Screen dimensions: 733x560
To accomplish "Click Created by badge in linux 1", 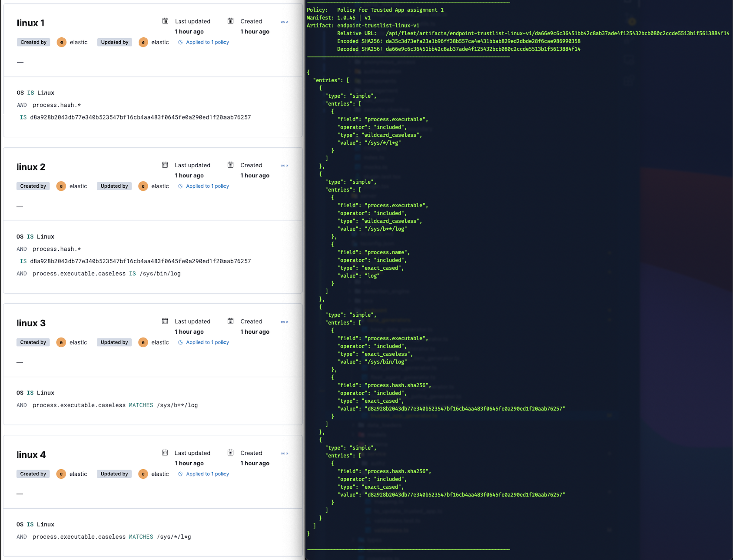I will (x=33, y=42).
